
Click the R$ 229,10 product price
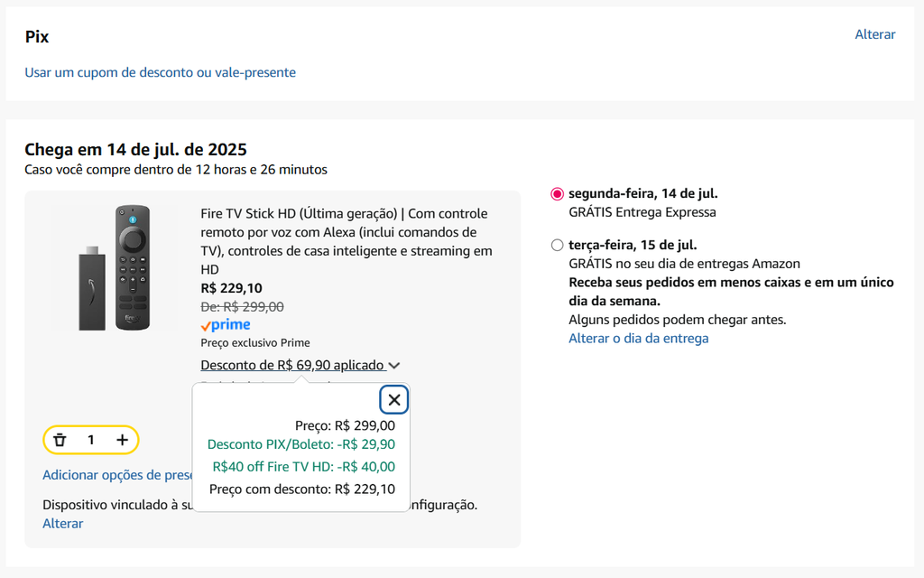point(232,288)
